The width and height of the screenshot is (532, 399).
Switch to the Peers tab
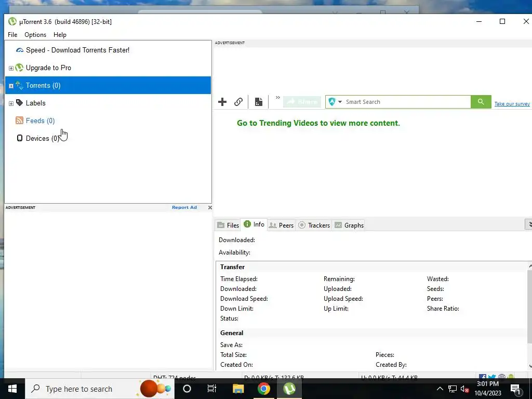point(281,225)
